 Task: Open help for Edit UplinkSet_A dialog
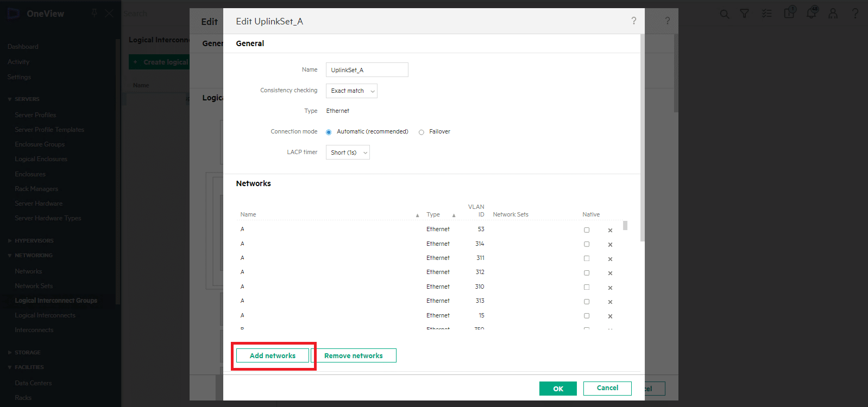coord(634,21)
